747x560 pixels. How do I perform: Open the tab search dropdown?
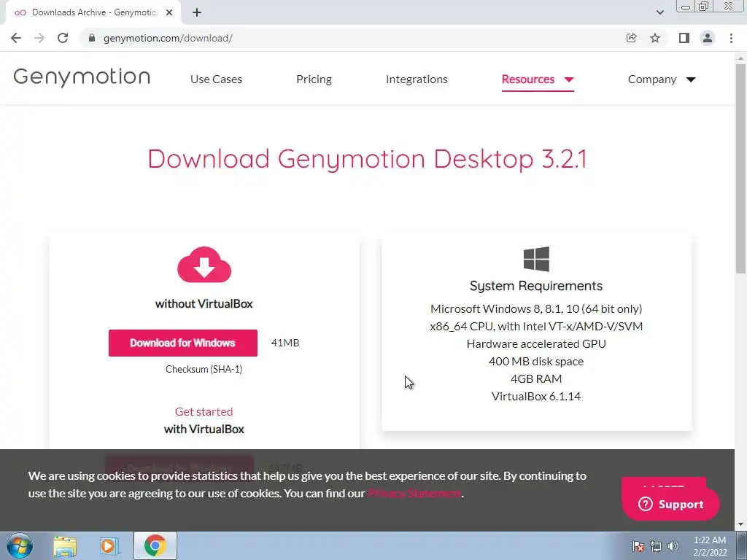pyautogui.click(x=659, y=12)
